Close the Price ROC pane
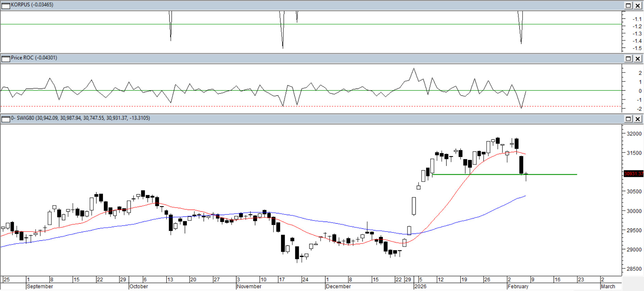The width and height of the screenshot is (644, 291). click(x=638, y=58)
